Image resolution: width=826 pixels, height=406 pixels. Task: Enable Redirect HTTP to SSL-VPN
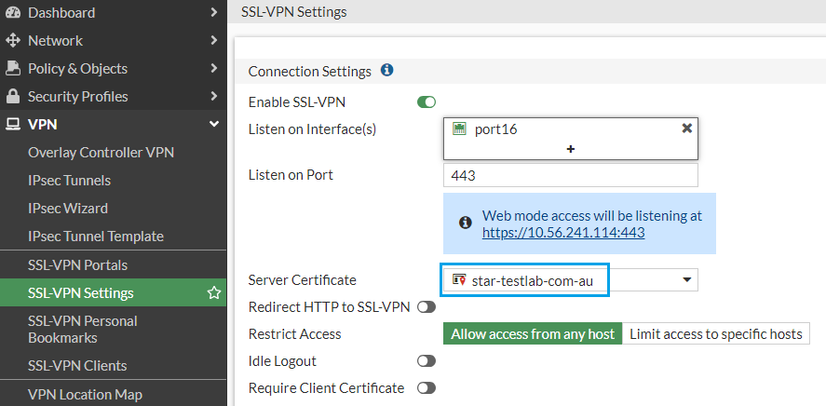[427, 307]
